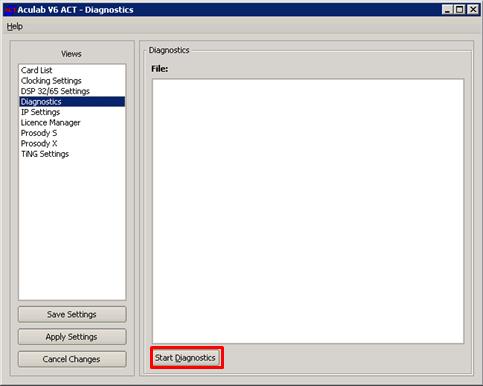
Task: Open TiNG Settings view
Action: (72, 154)
